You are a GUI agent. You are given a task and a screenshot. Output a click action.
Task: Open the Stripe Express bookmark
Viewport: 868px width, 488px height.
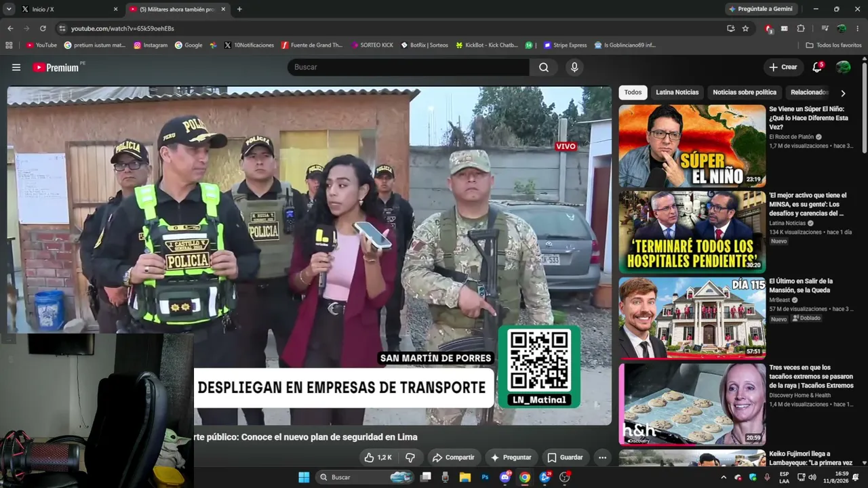(x=565, y=45)
